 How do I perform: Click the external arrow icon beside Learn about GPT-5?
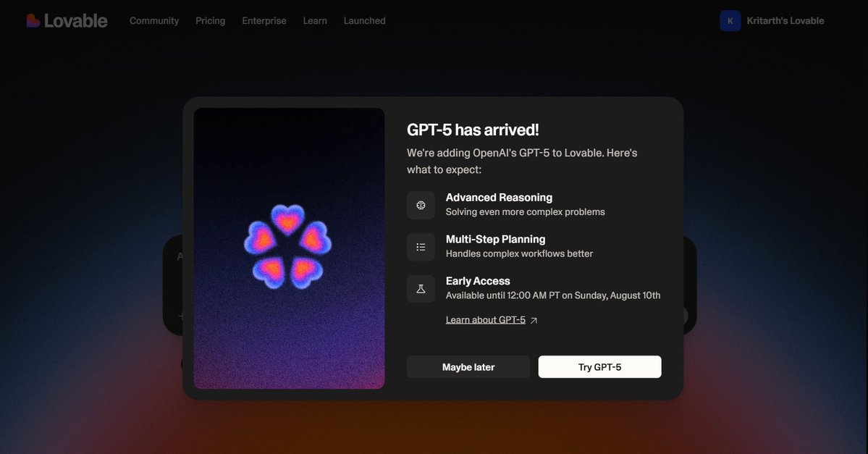[x=534, y=320]
